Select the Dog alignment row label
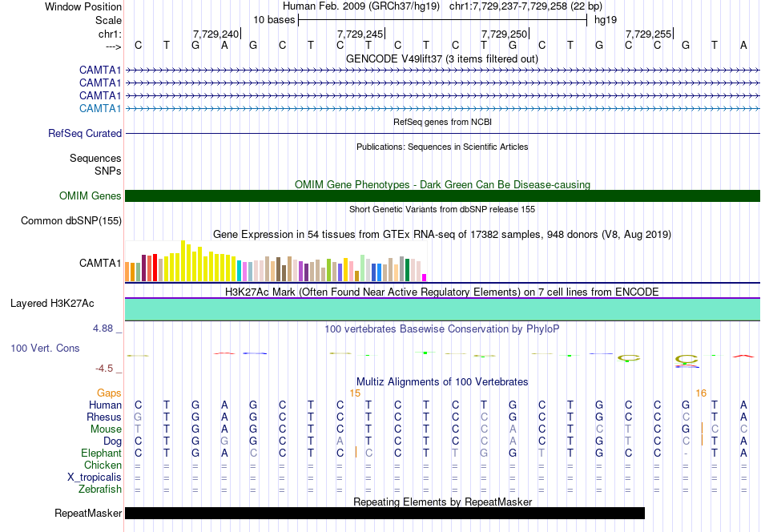This screenshot has height=532, width=761. pos(112,441)
